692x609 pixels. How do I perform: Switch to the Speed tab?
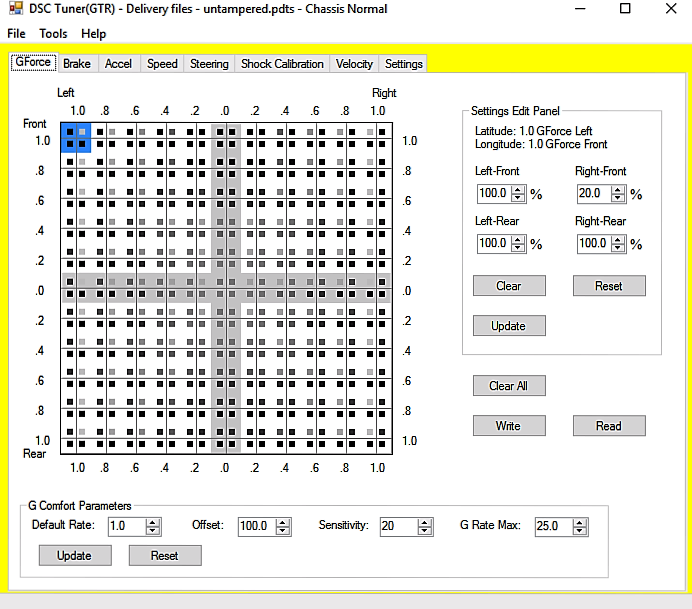pyautogui.click(x=162, y=64)
